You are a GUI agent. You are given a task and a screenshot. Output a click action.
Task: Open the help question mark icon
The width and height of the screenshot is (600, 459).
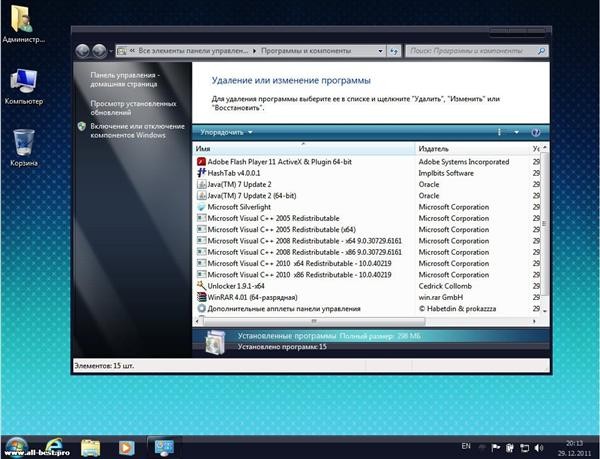536,132
